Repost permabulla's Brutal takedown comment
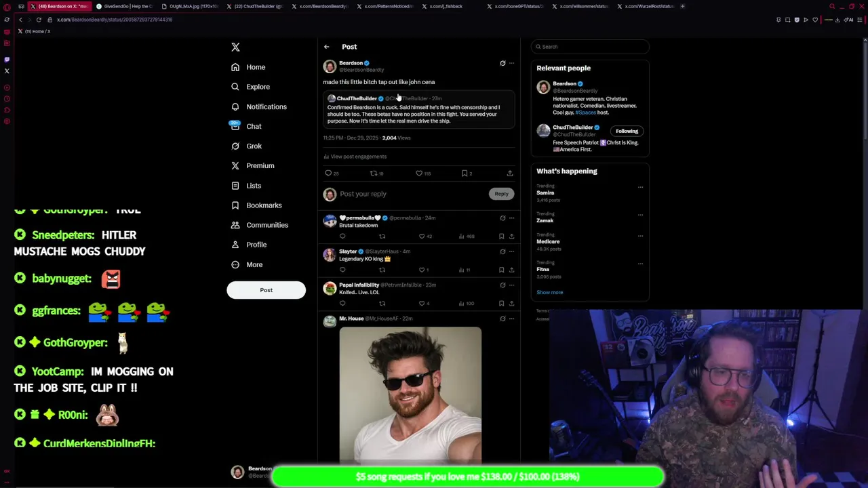The width and height of the screenshot is (868, 488). click(x=382, y=237)
